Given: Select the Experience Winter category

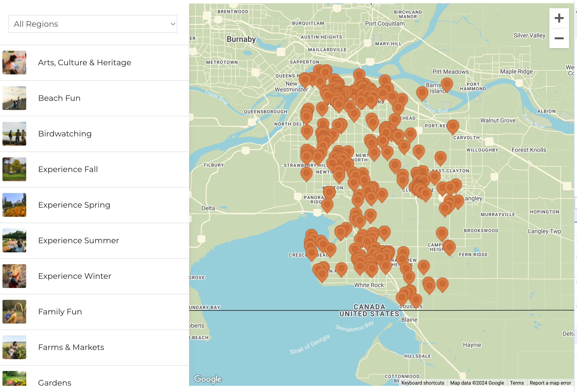Looking at the screenshot, I should [74, 276].
